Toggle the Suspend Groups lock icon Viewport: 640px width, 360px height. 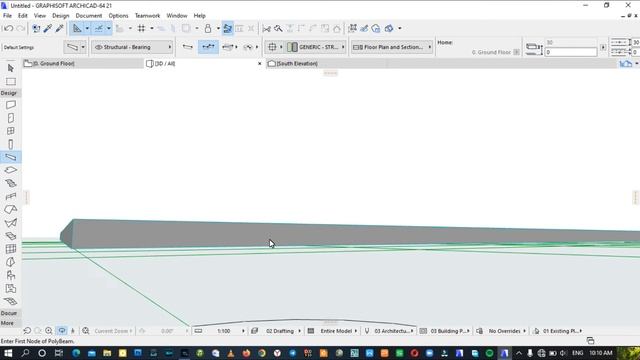[x=208, y=28]
